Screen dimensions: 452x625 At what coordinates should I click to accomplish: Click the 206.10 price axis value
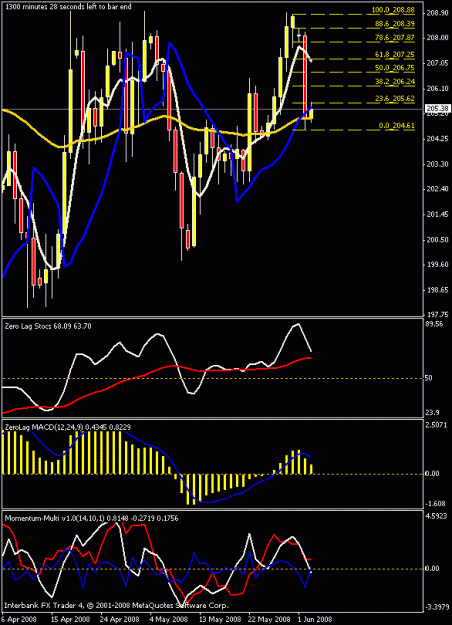(436, 88)
